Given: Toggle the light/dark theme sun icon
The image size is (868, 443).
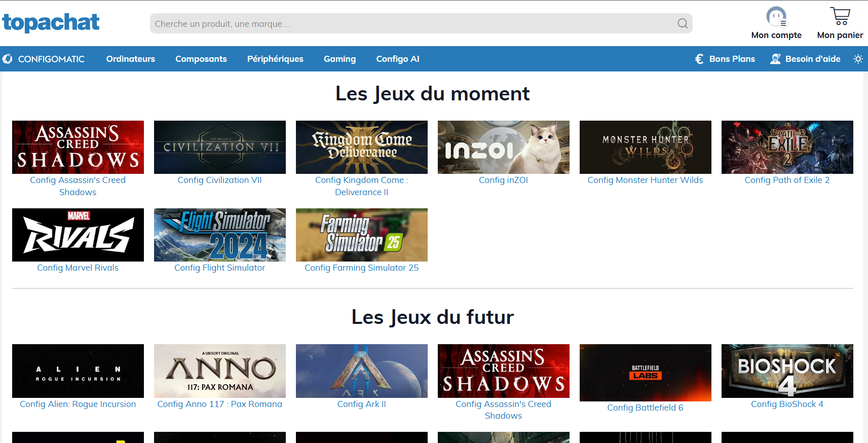Looking at the screenshot, I should pyautogui.click(x=858, y=59).
